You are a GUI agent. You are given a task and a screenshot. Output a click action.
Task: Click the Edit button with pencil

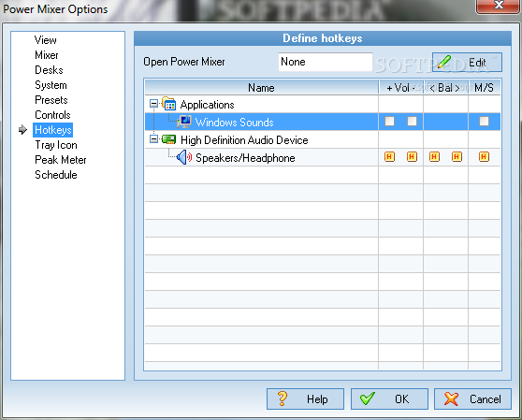pyautogui.click(x=467, y=63)
